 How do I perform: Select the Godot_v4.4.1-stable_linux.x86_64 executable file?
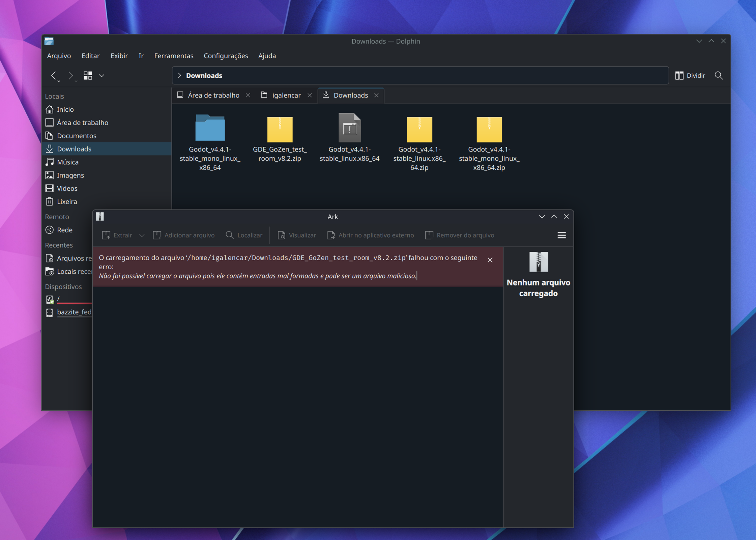coord(349,128)
